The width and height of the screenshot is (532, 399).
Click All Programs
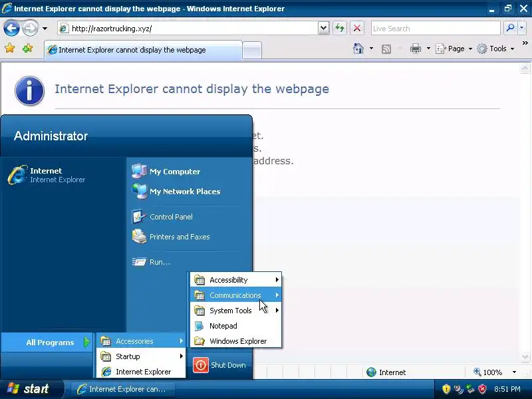[x=47, y=342]
